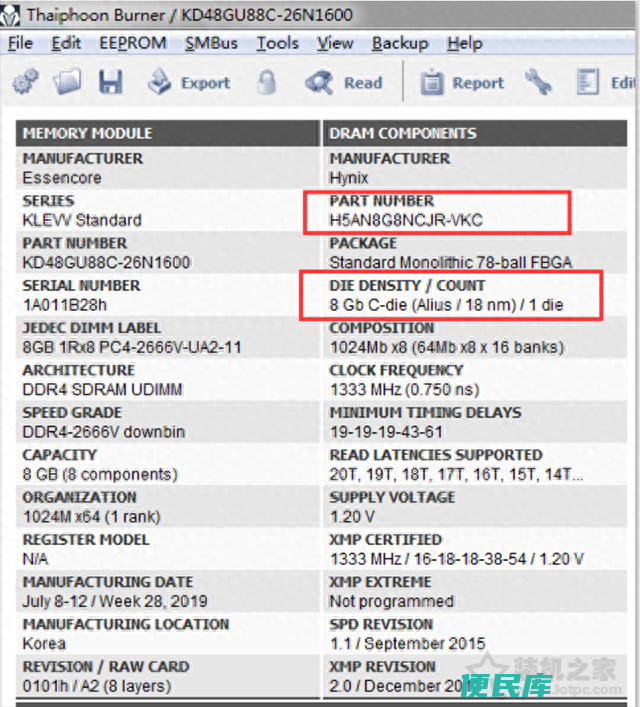The image size is (640, 707).
Task: Open the View menu
Action: point(335,43)
